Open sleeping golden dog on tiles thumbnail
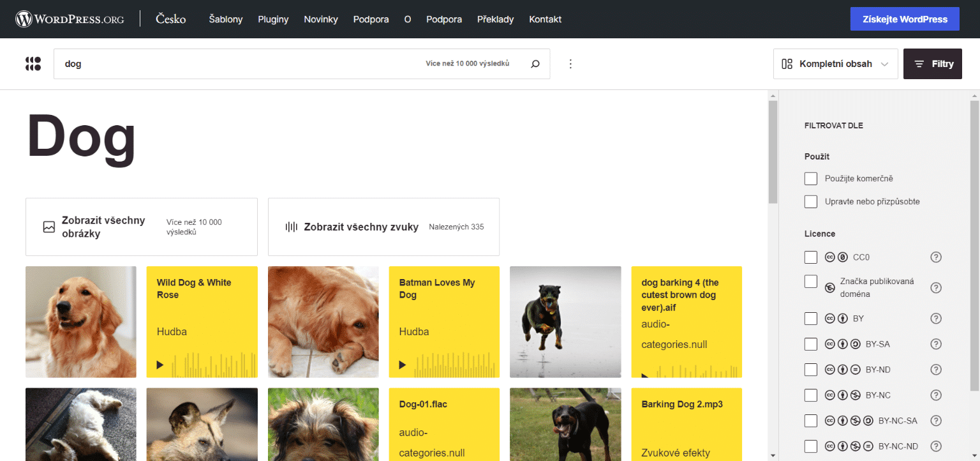Screen dimensions: 980x461 coord(323,322)
